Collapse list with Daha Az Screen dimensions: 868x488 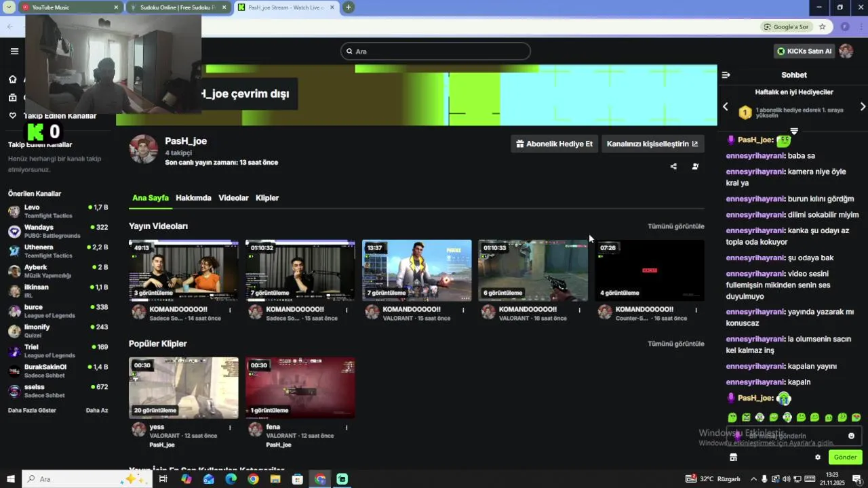(97, 410)
